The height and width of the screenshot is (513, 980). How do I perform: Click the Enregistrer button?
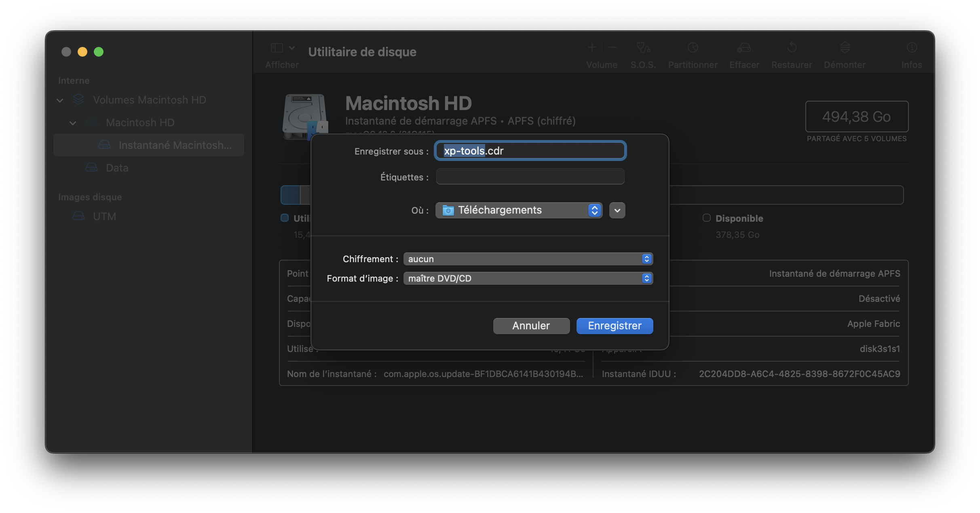coord(615,326)
